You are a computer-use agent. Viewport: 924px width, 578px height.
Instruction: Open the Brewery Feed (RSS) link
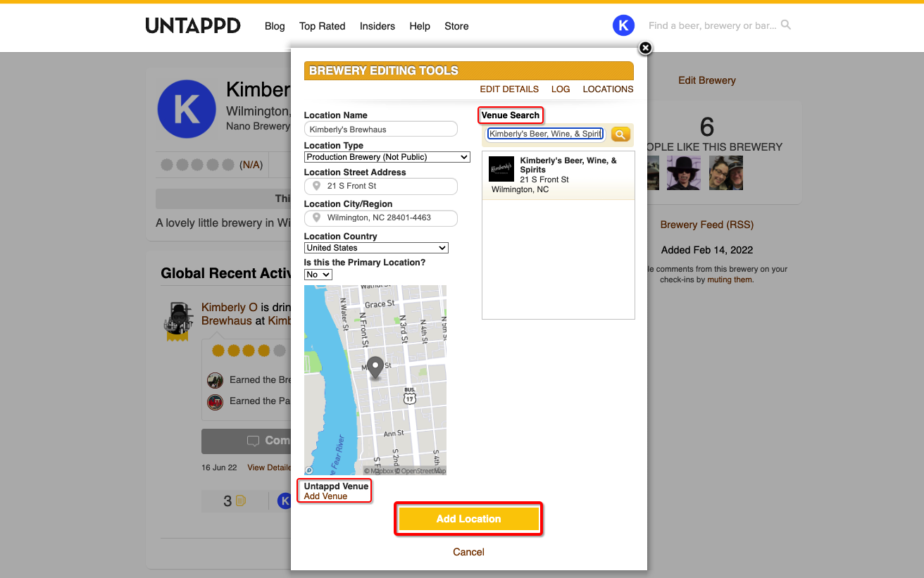pyautogui.click(x=707, y=225)
